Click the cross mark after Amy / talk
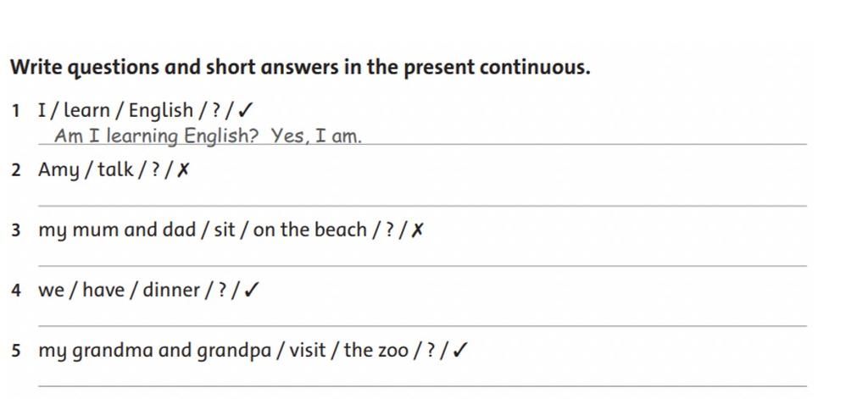The image size is (868, 399). pyautogui.click(x=183, y=170)
